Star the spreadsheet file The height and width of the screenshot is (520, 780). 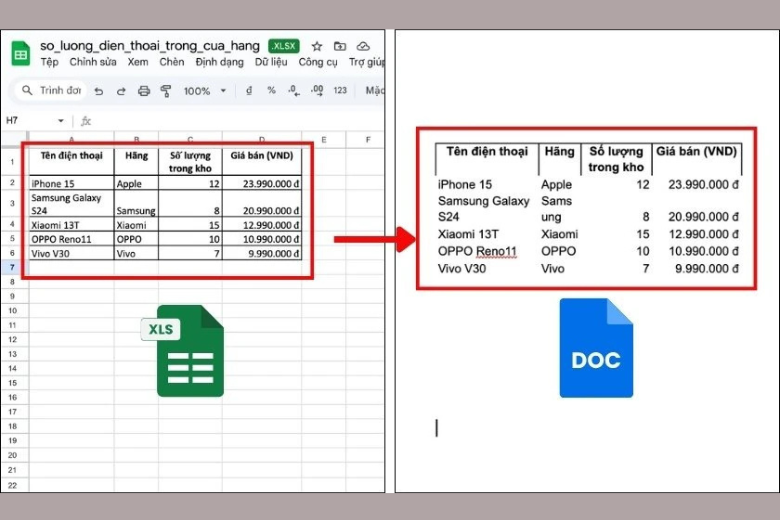coord(317,46)
